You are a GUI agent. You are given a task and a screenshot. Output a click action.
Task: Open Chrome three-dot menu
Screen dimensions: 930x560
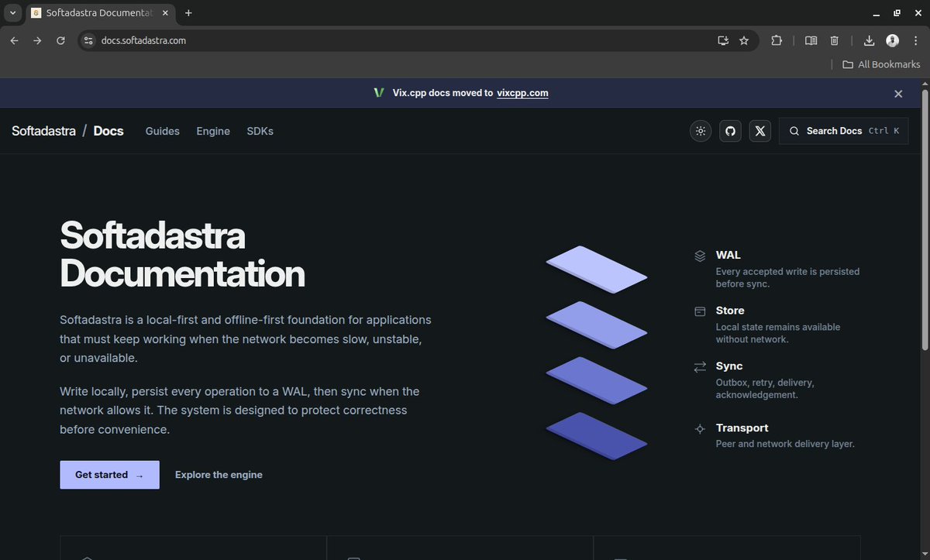(915, 40)
